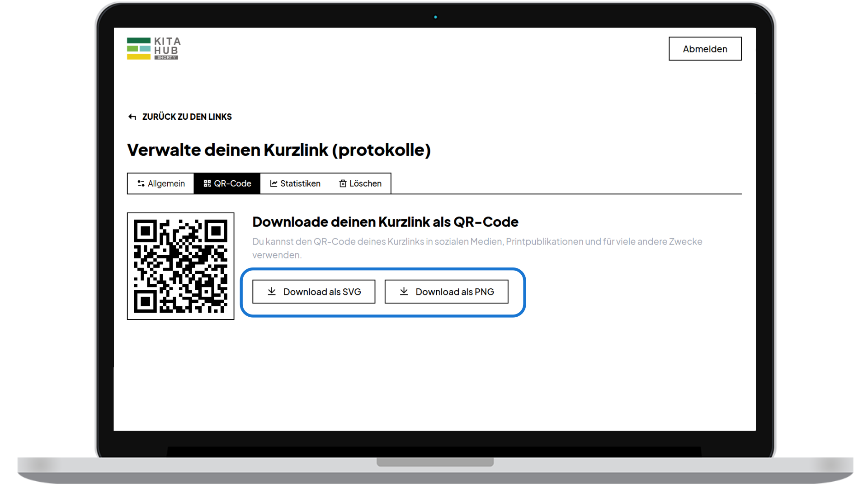Click the QR code image
The width and height of the screenshot is (868, 488).
tap(181, 266)
